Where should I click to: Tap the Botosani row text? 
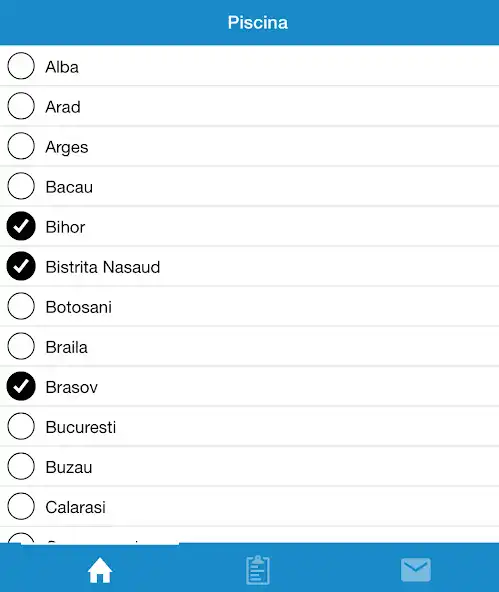pyautogui.click(x=79, y=307)
